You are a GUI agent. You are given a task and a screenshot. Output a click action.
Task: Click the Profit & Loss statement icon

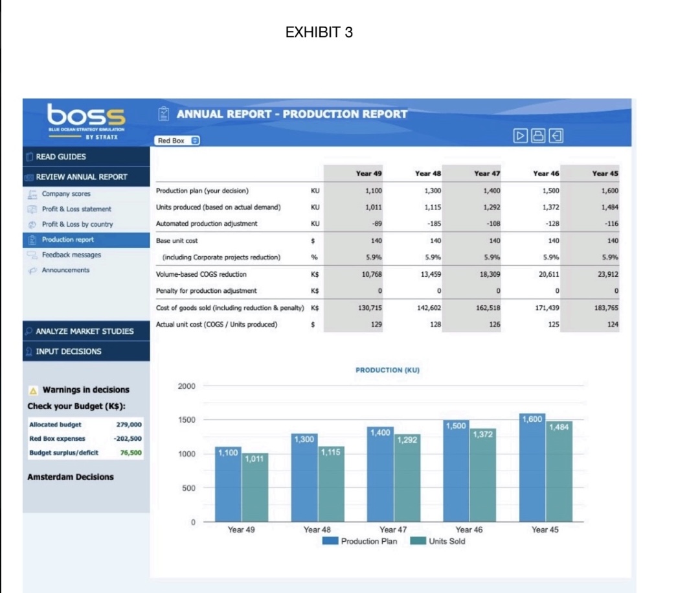pos(32,209)
